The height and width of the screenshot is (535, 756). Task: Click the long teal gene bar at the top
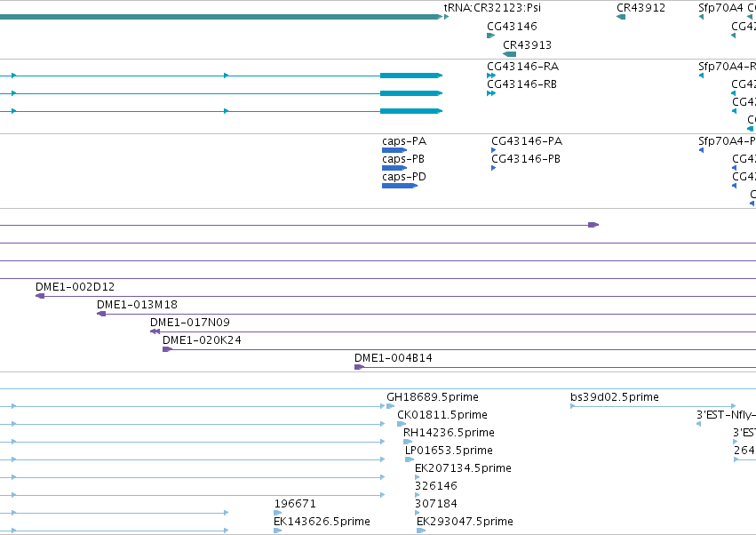pos(221,17)
